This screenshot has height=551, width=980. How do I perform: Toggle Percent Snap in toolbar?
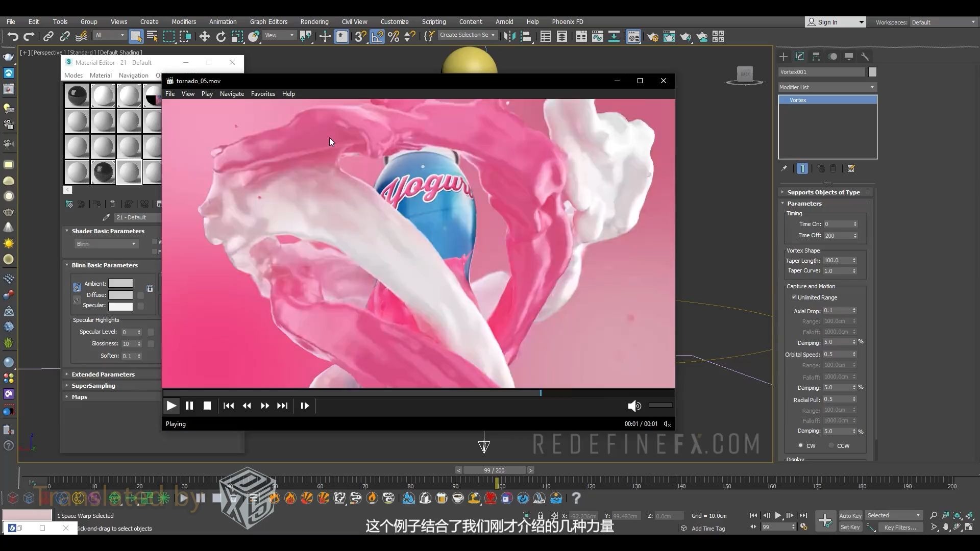(394, 36)
